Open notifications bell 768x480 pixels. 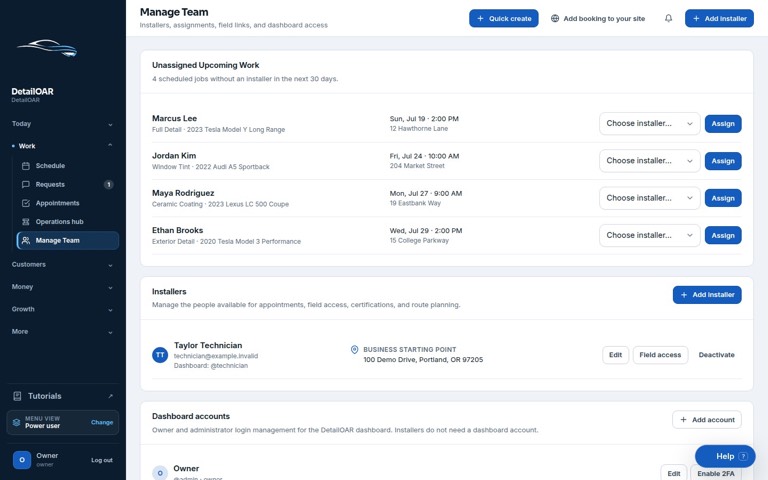point(668,18)
